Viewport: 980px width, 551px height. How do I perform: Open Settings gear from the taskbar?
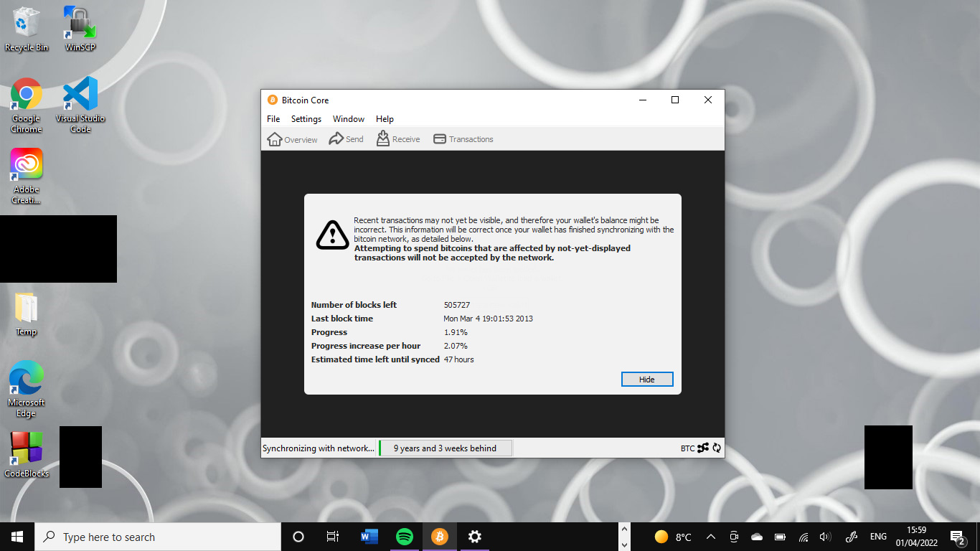[474, 536]
